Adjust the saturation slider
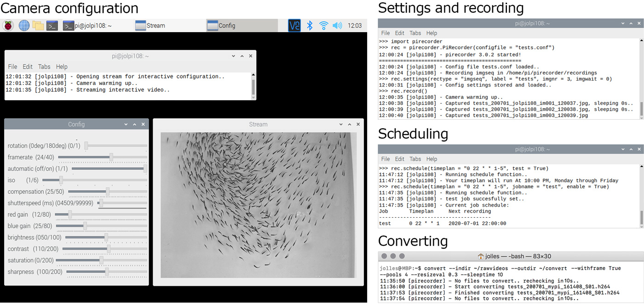 [x=102, y=260]
